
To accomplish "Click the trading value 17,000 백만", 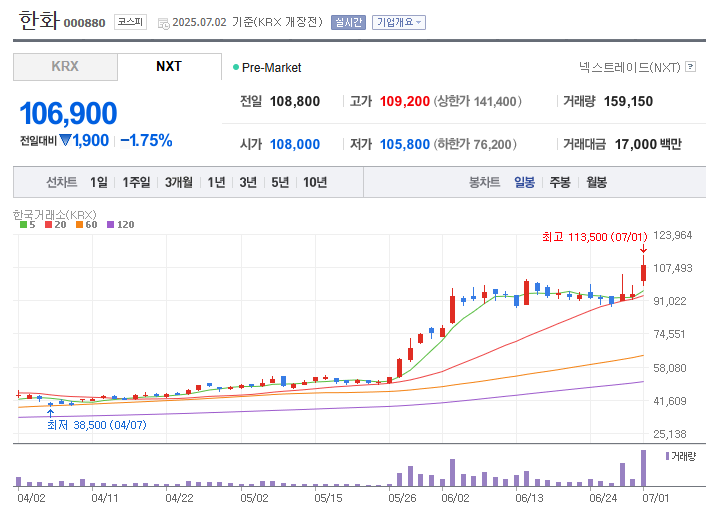I will click(x=648, y=144).
